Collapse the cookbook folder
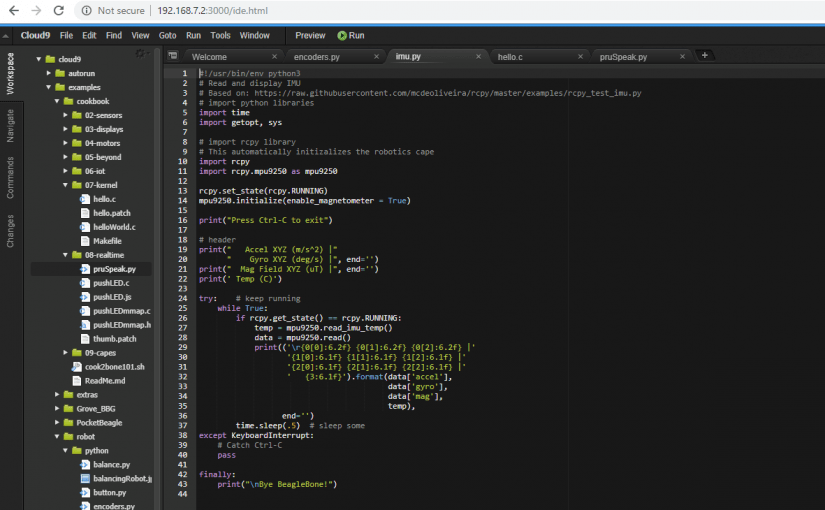The height and width of the screenshot is (510, 825). click(x=57, y=101)
